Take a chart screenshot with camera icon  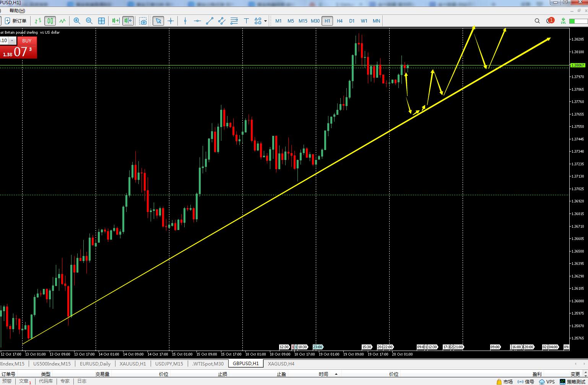point(143,21)
